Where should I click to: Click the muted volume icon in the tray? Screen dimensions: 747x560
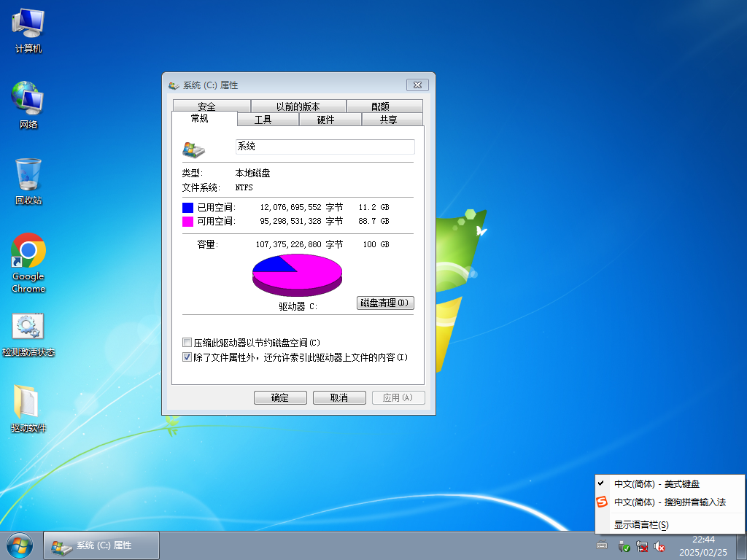(659, 546)
